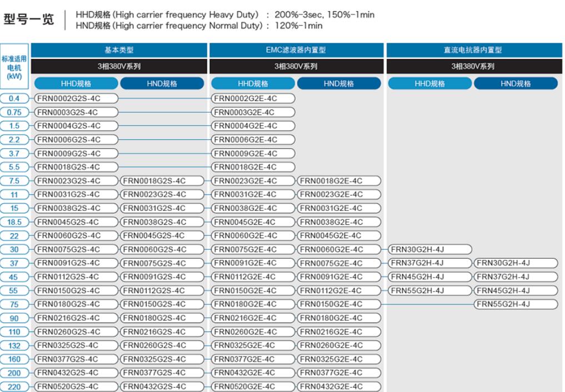Select the 1.5 kW row label
The width and height of the screenshot is (565, 392).
(x=14, y=126)
